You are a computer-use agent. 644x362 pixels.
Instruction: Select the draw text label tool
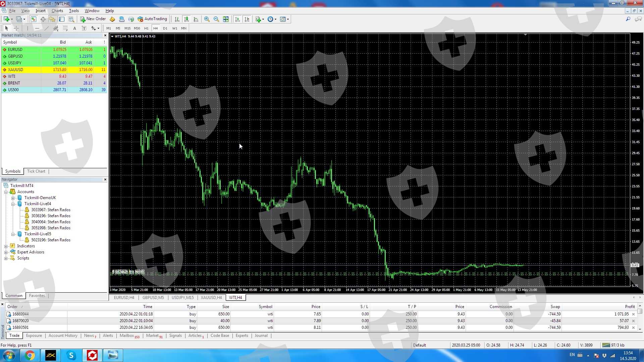84,28
